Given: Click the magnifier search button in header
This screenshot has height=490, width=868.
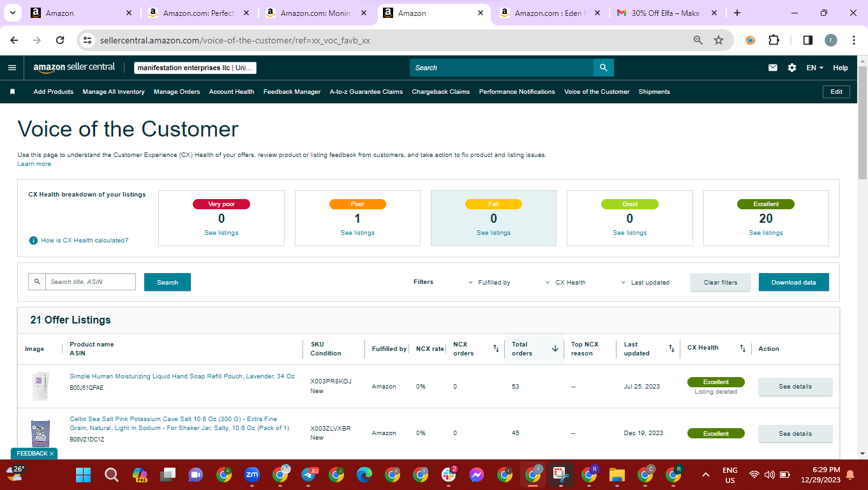Looking at the screenshot, I should coord(603,68).
